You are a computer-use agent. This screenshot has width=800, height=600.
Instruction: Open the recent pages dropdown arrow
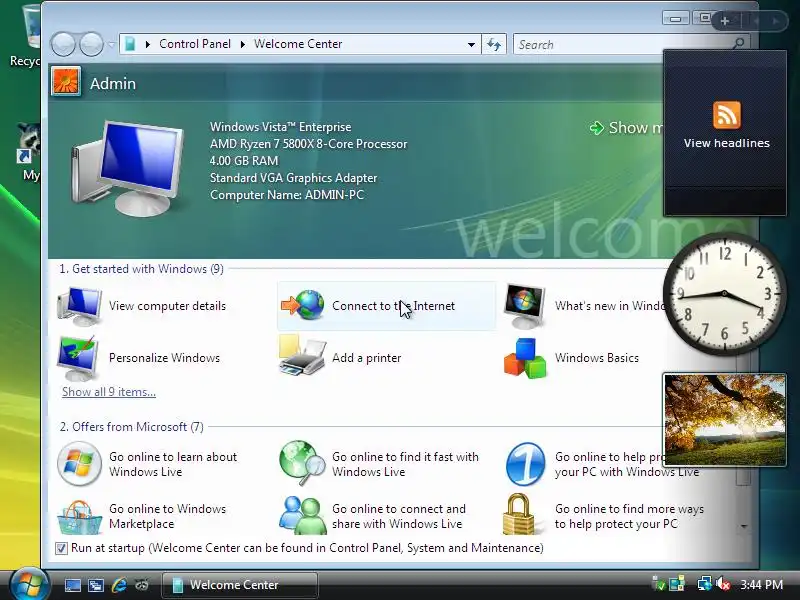click(x=111, y=44)
